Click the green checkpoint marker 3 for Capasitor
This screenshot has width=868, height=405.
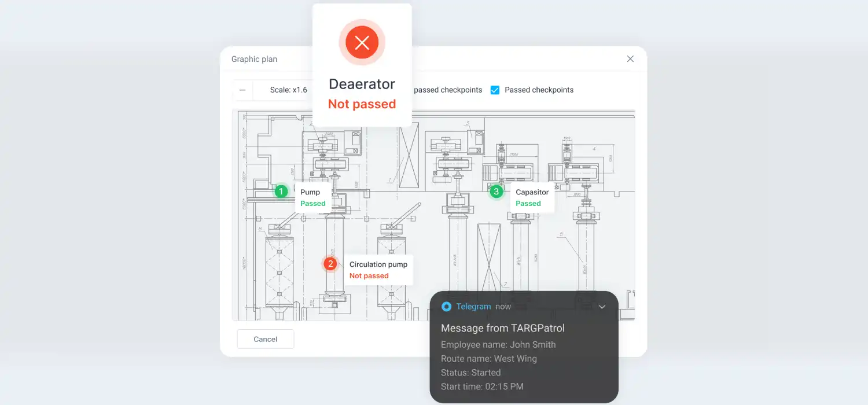pos(496,192)
